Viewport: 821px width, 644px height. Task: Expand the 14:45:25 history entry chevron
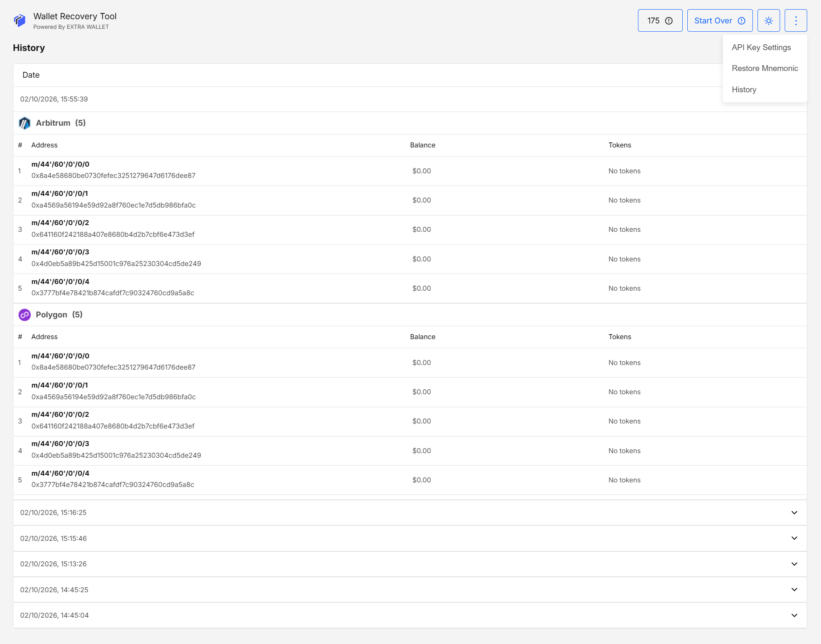794,590
